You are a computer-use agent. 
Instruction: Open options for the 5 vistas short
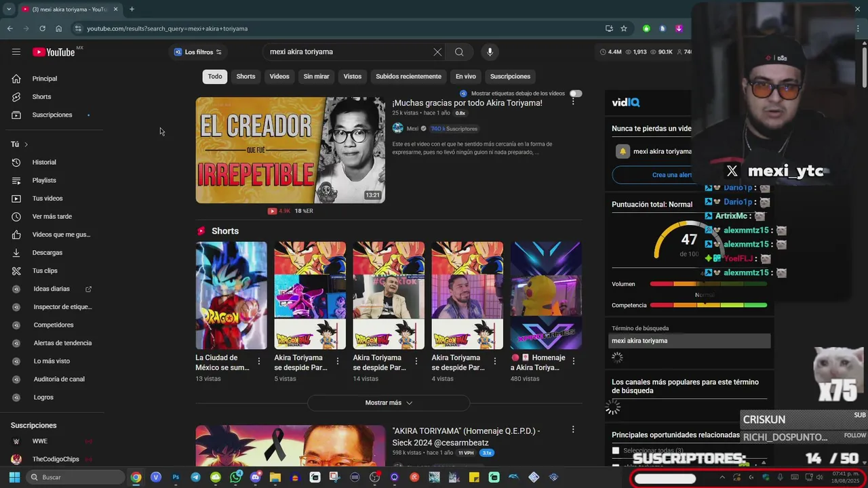click(x=337, y=361)
